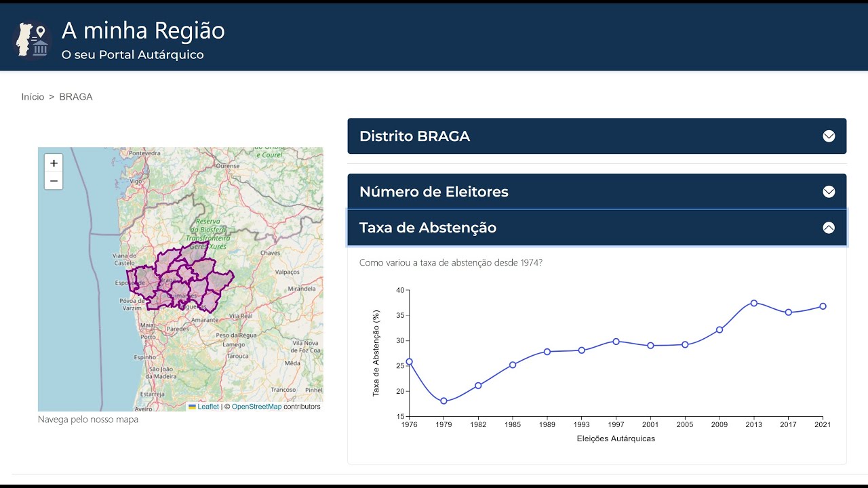Go to Início in breadcrumb
Image resolution: width=868 pixels, height=488 pixels.
click(33, 97)
